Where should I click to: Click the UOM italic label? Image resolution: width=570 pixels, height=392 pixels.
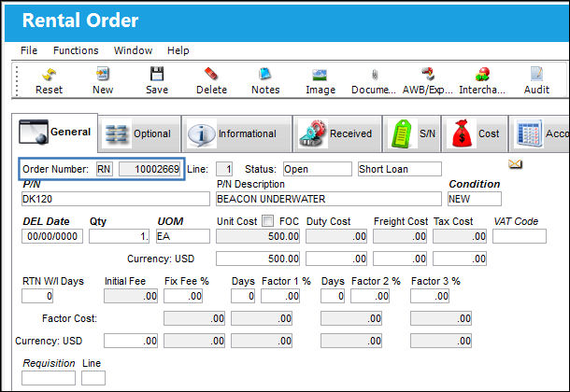point(170,221)
